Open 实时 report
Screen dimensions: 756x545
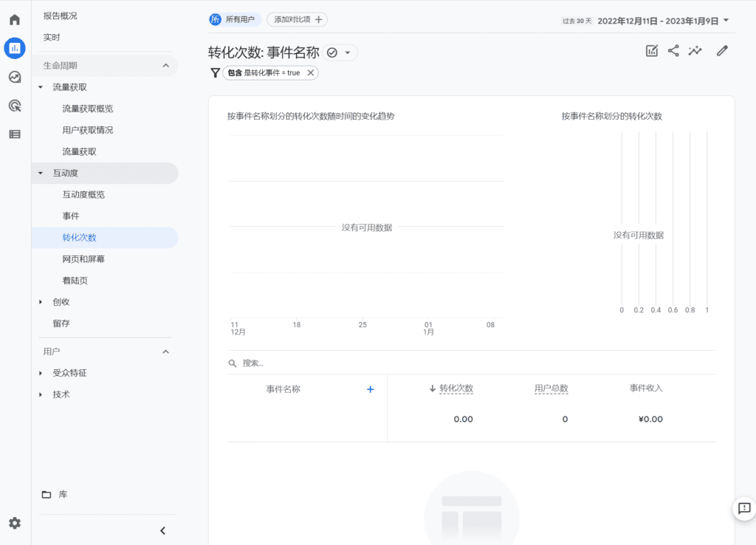52,37
